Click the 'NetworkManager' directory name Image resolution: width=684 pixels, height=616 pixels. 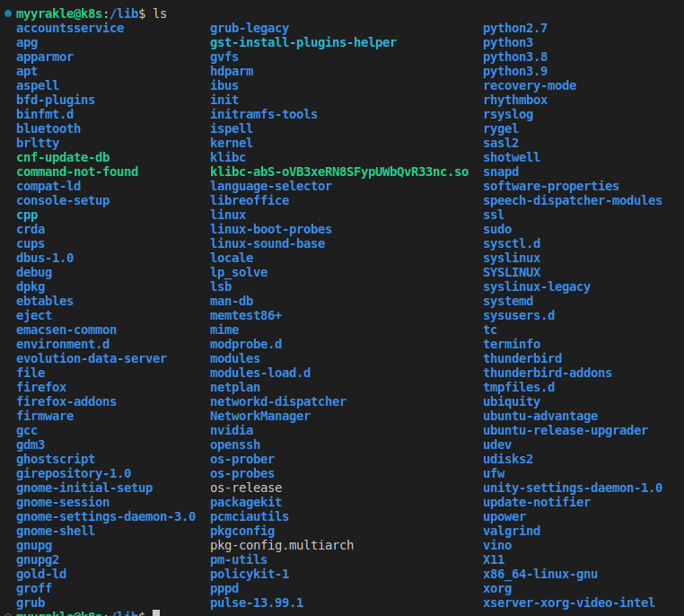260,416
